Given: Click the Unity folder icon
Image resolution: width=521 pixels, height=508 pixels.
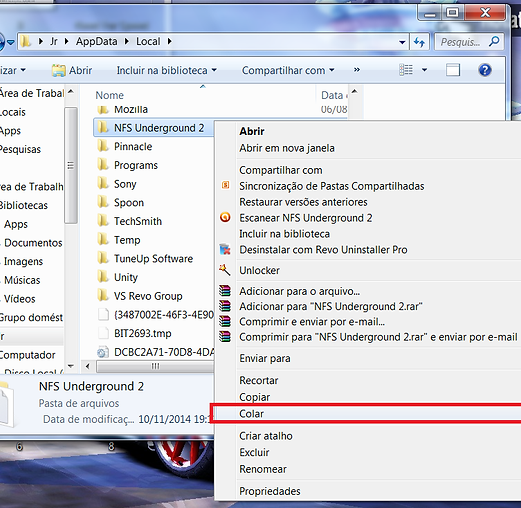Looking at the screenshot, I should (x=103, y=277).
